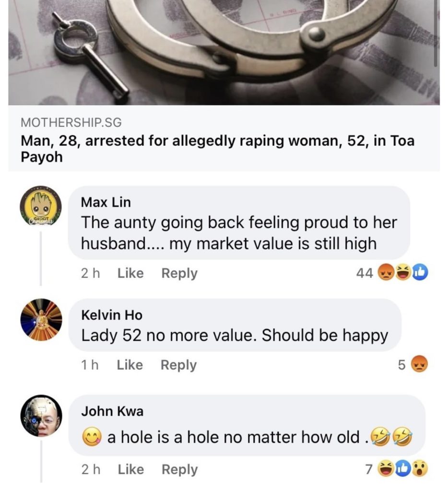Screen dimensions: 448x491
Task: View the laughing reaction on John Kwa's comment
Action: click(x=387, y=469)
